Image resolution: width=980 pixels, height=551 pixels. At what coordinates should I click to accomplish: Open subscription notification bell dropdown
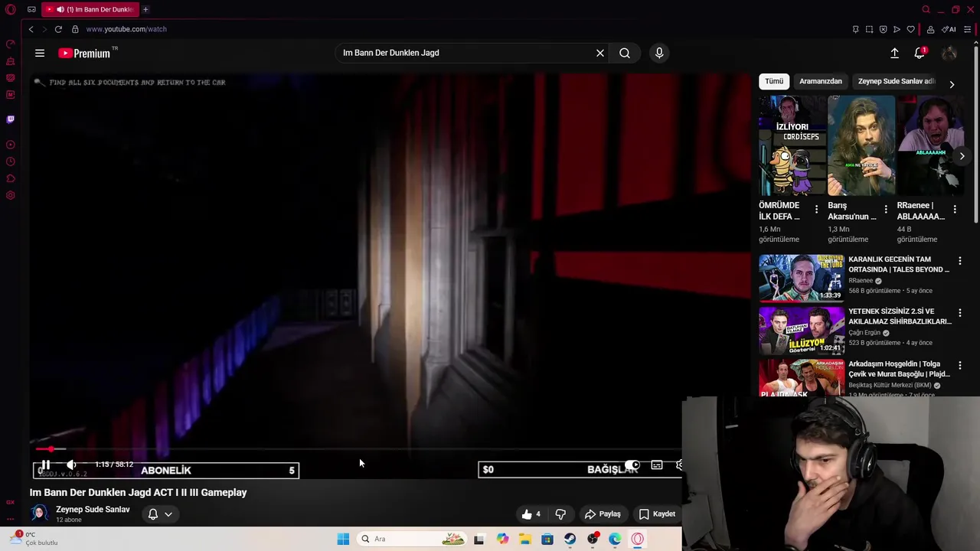tap(160, 514)
